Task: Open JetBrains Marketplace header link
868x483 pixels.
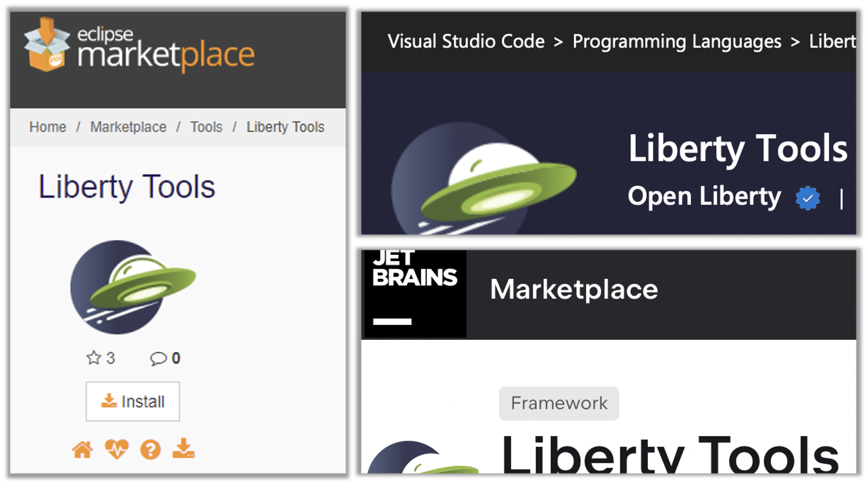Action: click(574, 290)
